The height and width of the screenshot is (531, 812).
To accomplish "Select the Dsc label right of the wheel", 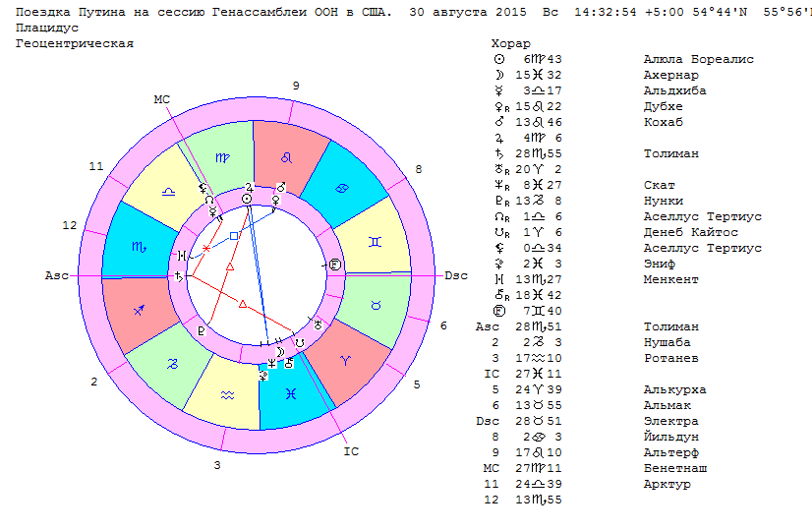I will [456, 275].
